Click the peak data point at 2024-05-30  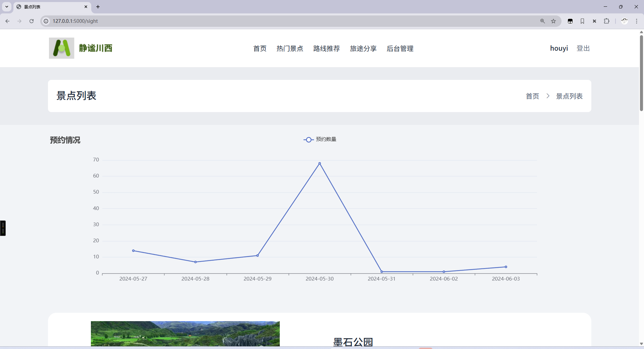pos(320,163)
